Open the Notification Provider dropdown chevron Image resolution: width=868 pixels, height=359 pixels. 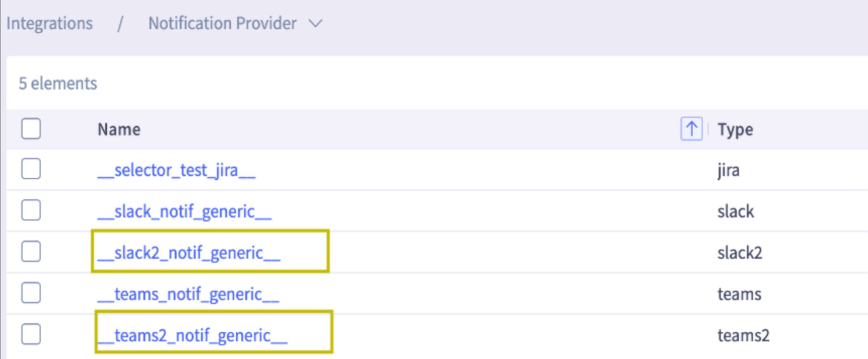(x=315, y=23)
